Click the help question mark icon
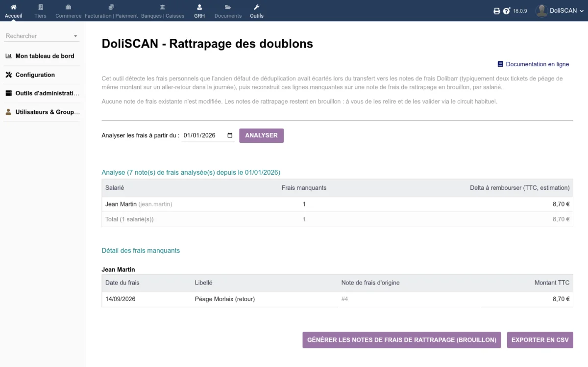 507,11
